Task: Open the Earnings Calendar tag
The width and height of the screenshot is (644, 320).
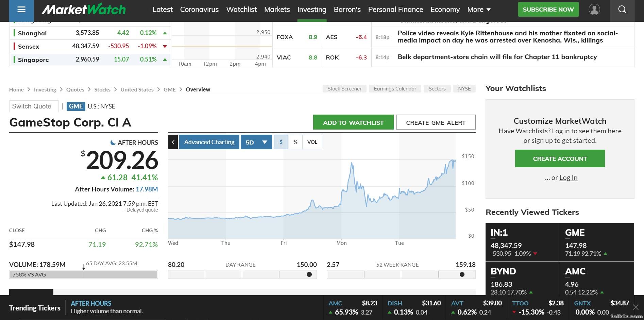Action: [395, 89]
